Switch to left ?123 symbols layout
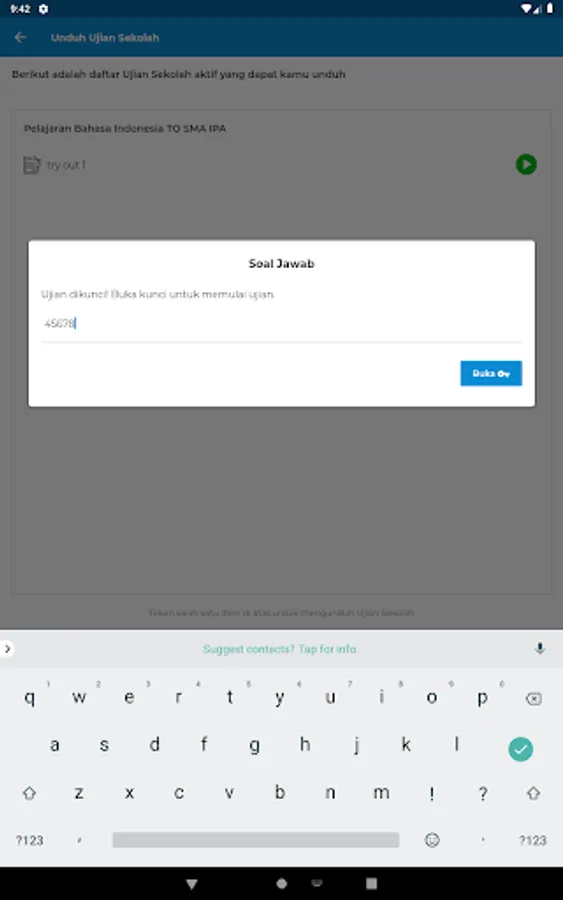 pos(29,841)
